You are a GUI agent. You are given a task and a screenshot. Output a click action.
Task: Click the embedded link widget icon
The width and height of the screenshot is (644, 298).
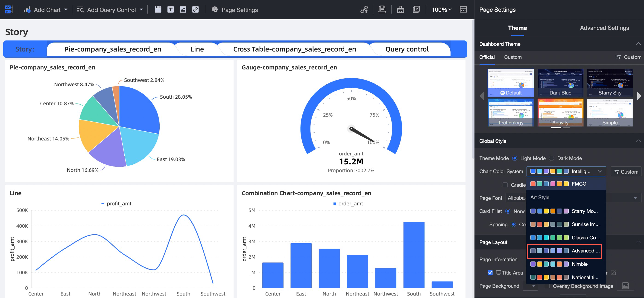[196, 10]
